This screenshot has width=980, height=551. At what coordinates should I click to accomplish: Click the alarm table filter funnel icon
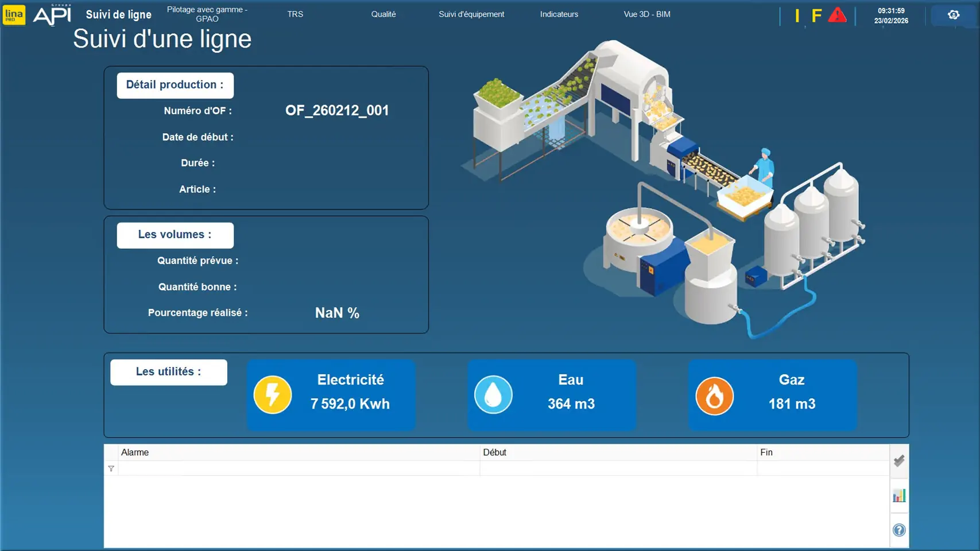click(111, 469)
